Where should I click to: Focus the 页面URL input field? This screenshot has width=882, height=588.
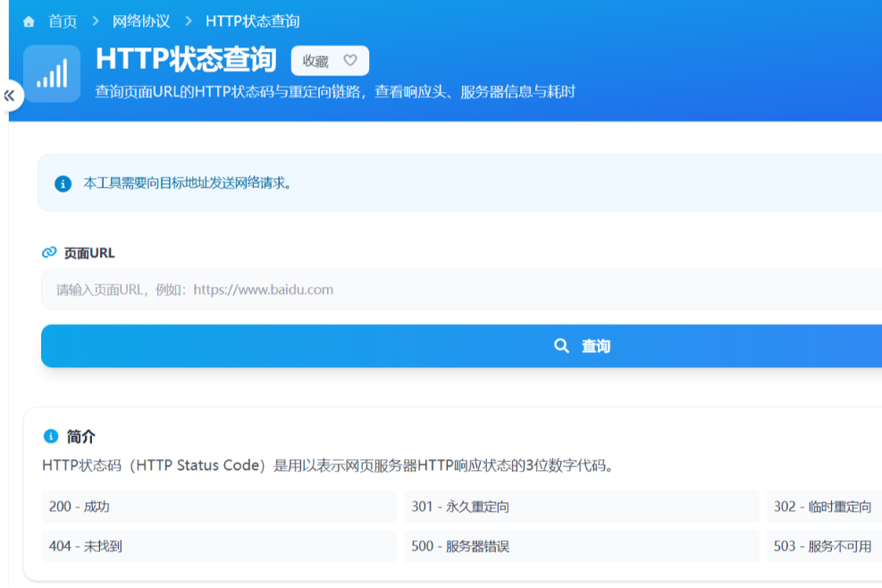point(461,290)
